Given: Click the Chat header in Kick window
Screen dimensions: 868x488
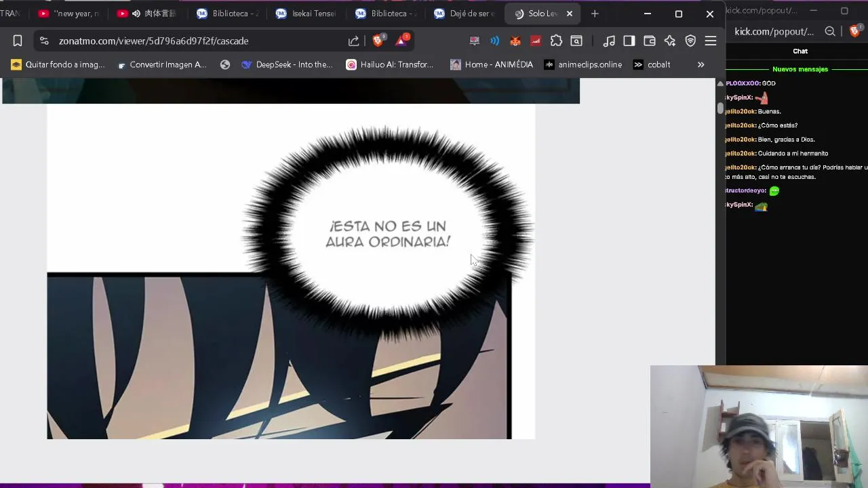Looking at the screenshot, I should pos(800,51).
